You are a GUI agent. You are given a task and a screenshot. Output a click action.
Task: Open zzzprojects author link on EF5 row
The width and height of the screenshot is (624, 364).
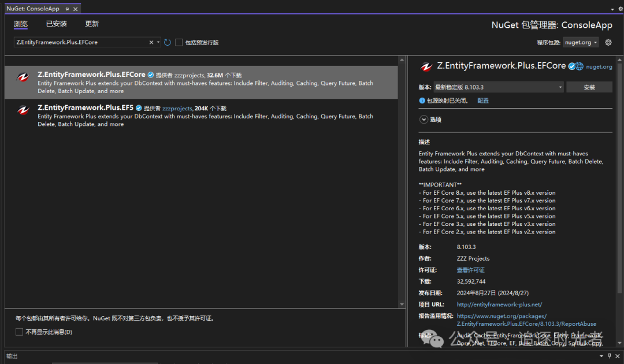point(177,108)
